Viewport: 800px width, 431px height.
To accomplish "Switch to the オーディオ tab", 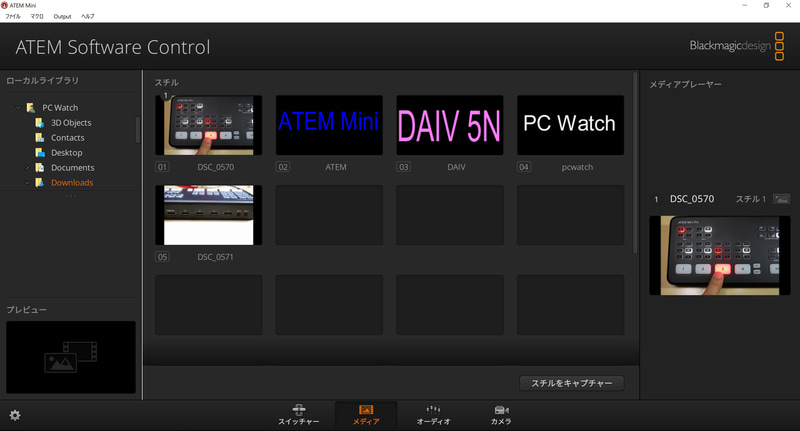I will pyautogui.click(x=433, y=415).
